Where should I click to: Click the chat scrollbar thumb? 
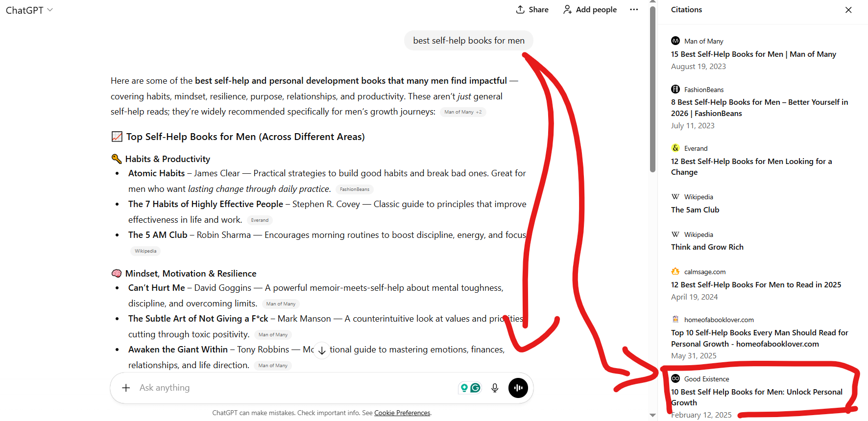pyautogui.click(x=652, y=89)
